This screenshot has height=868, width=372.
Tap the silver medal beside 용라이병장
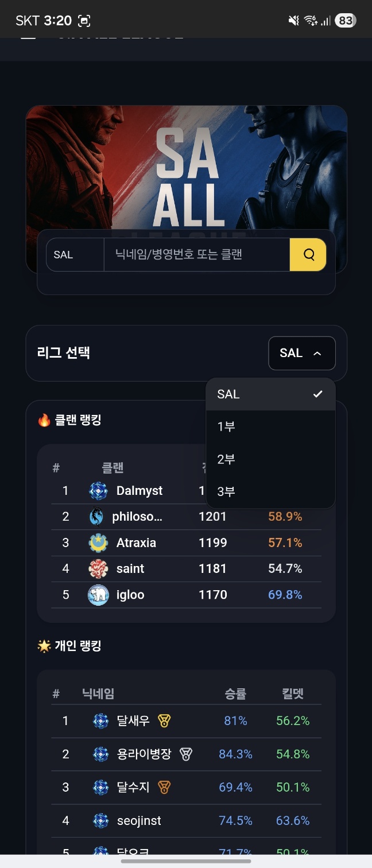(x=185, y=754)
